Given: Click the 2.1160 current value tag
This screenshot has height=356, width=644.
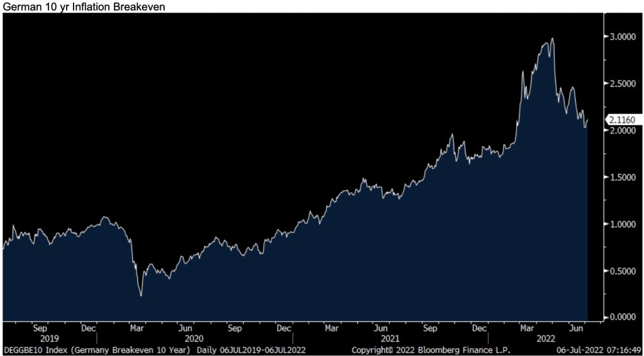Looking at the screenshot, I should click(x=620, y=119).
